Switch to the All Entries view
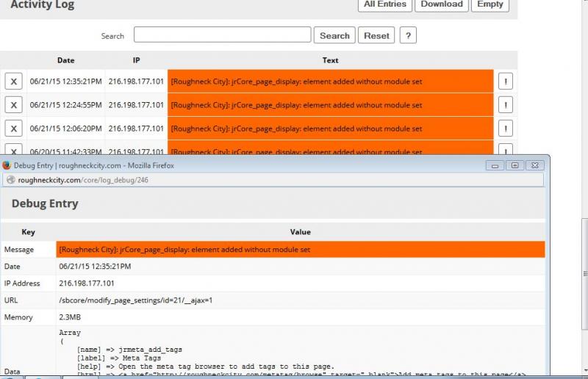This screenshot has width=588, height=379. [x=385, y=4]
